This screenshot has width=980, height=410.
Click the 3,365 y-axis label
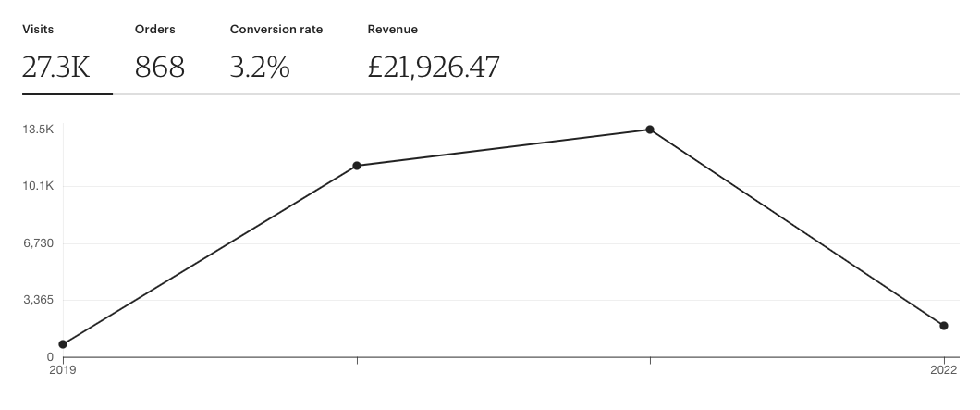click(x=38, y=300)
